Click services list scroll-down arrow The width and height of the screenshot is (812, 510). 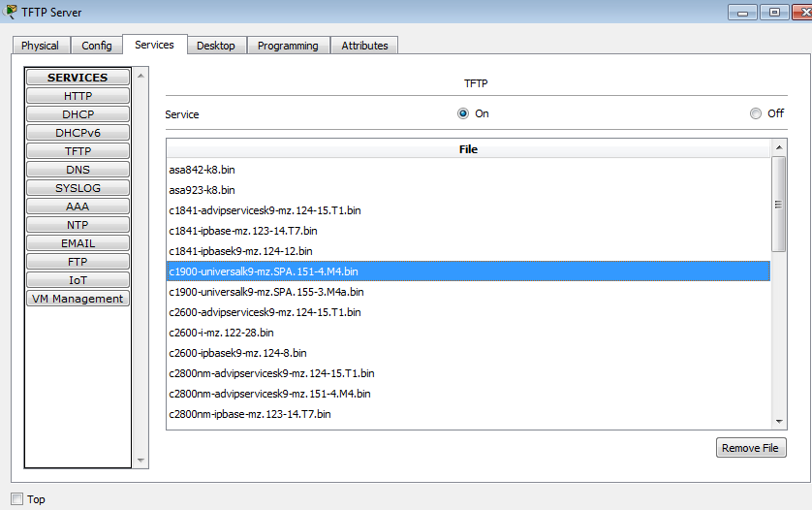coord(141,461)
